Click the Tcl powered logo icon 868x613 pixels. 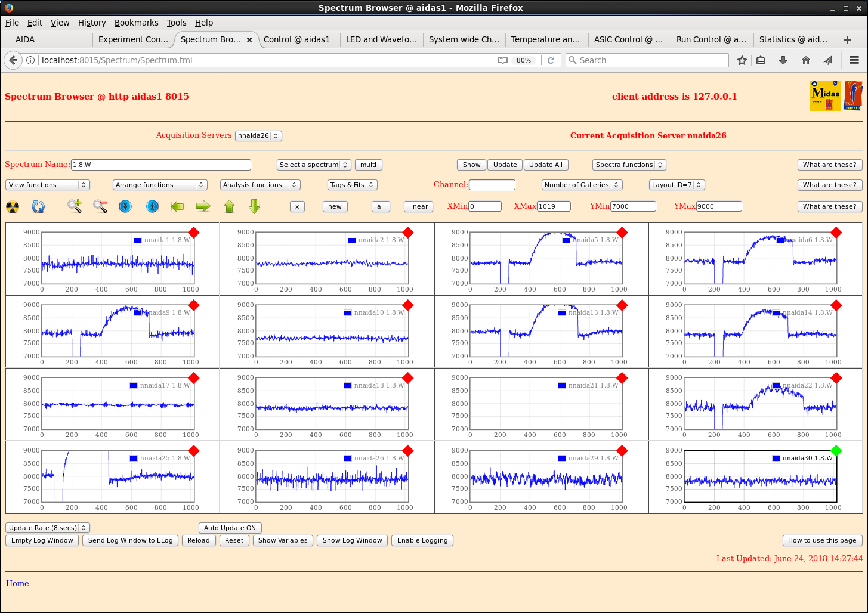point(853,95)
